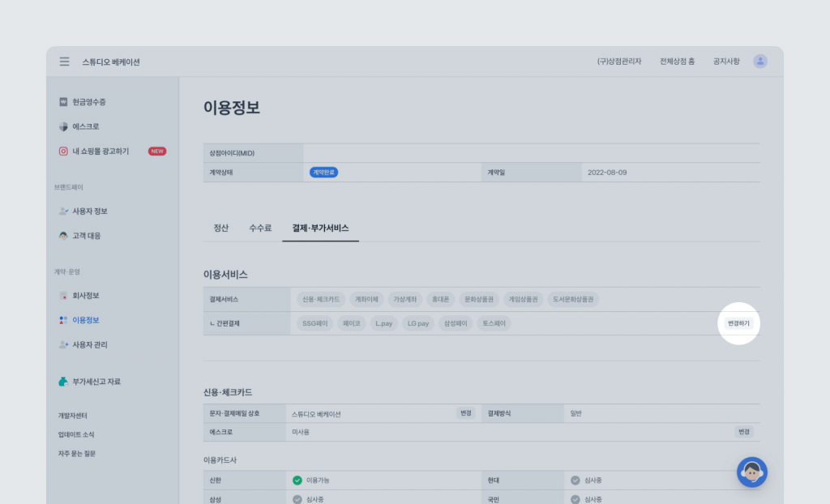
Task: Go to 고객 대응 menu item
Action: [x=86, y=236]
